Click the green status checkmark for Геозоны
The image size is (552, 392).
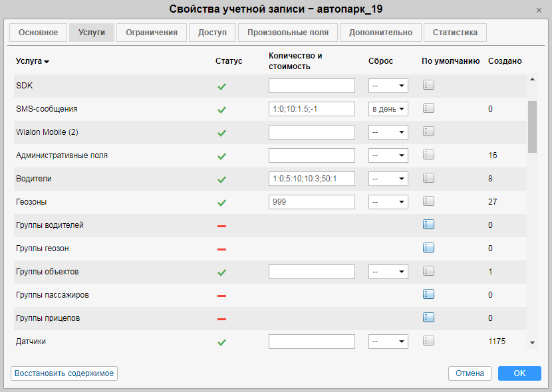click(x=221, y=203)
